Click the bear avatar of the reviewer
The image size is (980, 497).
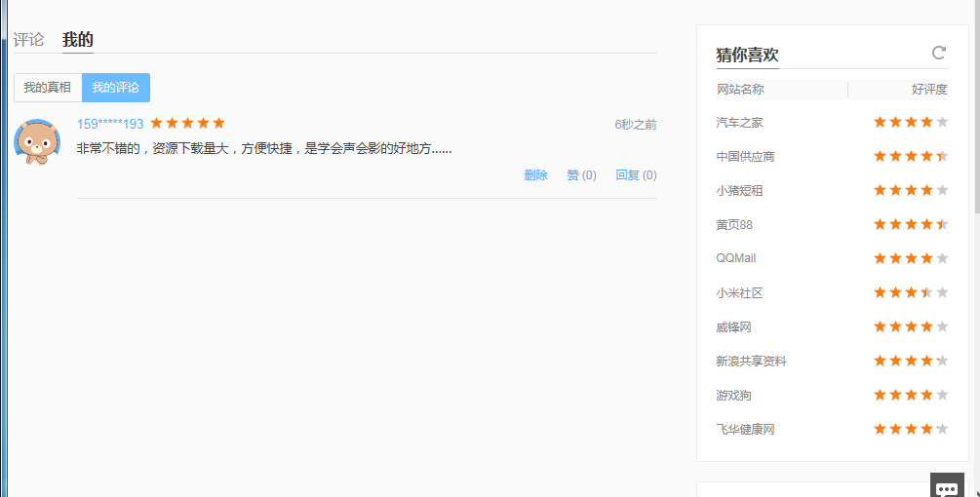38,142
